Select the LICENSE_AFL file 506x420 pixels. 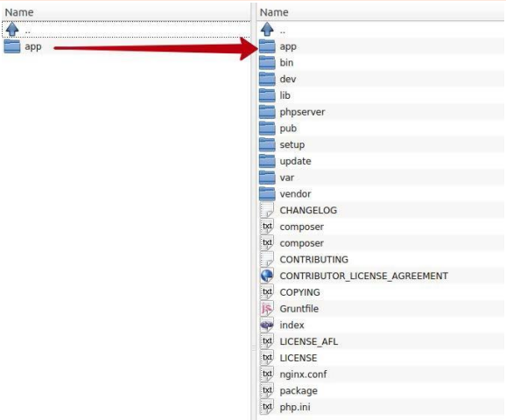pos(382,341)
